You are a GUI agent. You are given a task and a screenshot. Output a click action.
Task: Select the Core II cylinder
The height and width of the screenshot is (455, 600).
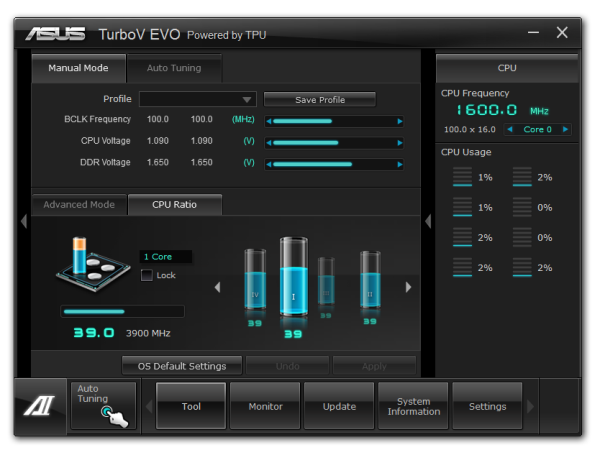point(370,279)
